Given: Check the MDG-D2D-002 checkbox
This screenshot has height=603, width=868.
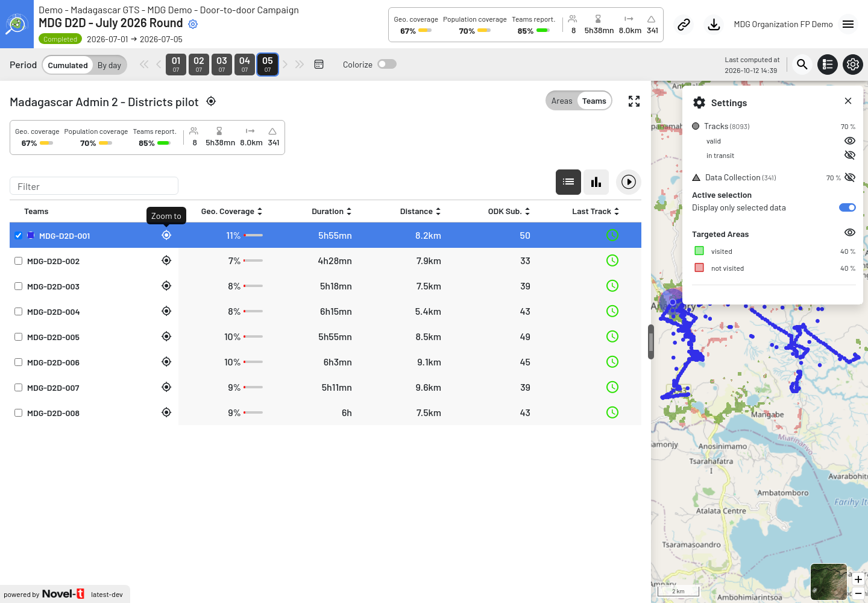Looking at the screenshot, I should [19, 261].
